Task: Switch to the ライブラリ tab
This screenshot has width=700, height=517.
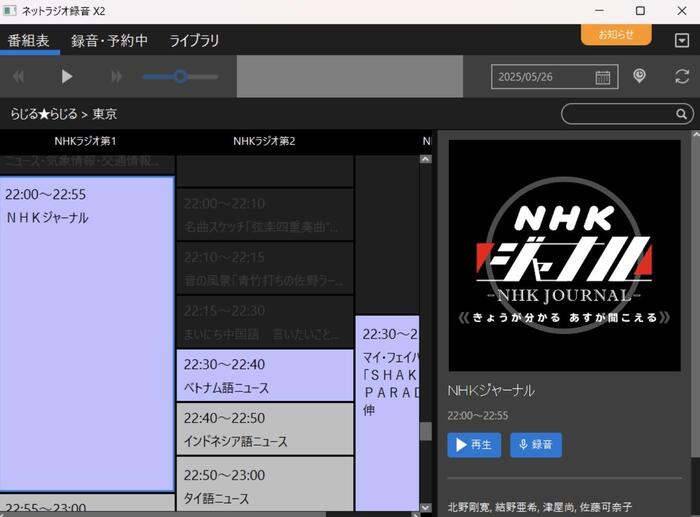Action: click(194, 41)
